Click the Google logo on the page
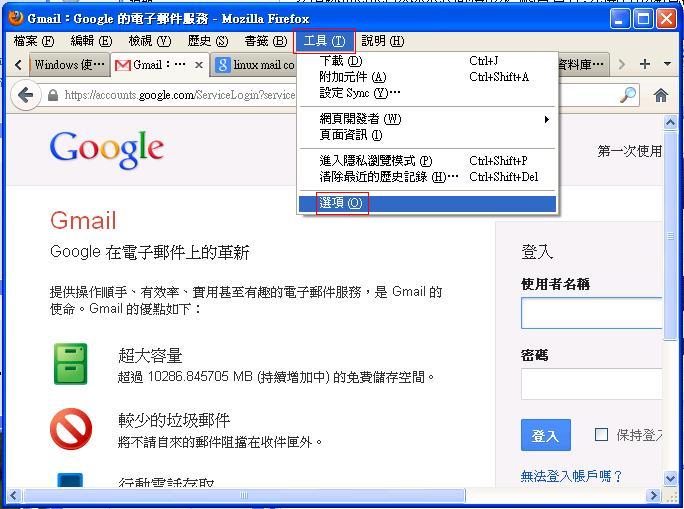The width and height of the screenshot is (684, 509). click(x=107, y=149)
